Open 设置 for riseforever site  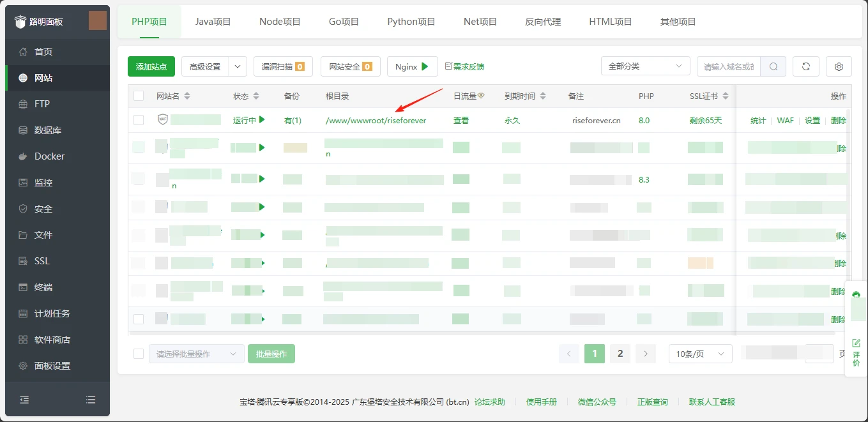[812, 120]
